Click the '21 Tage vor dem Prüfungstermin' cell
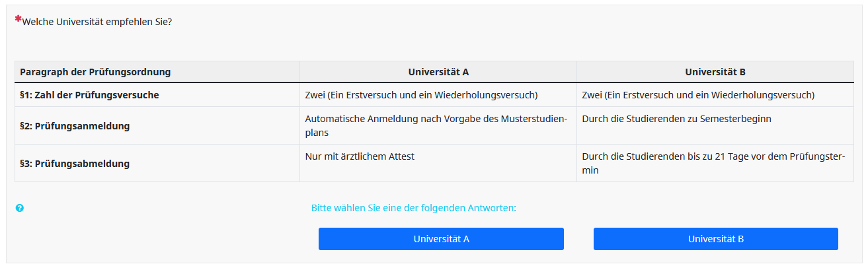The width and height of the screenshot is (868, 264). pos(713,163)
